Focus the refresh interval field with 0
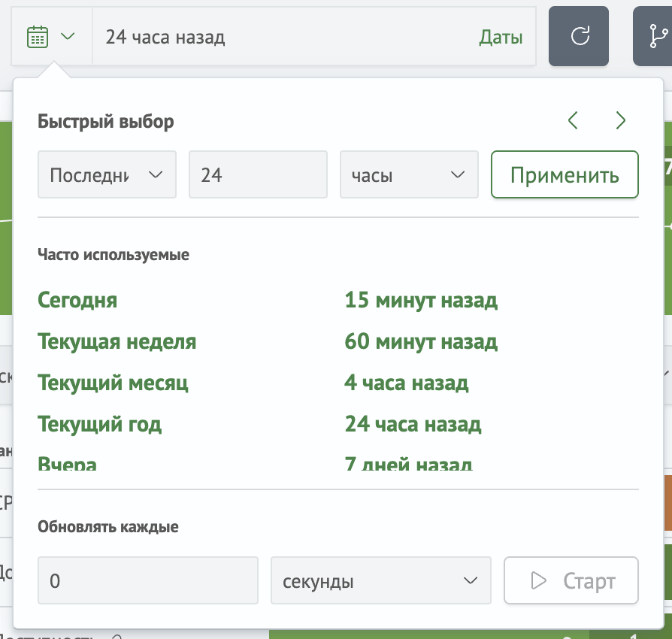The width and height of the screenshot is (672, 639). 148,580
